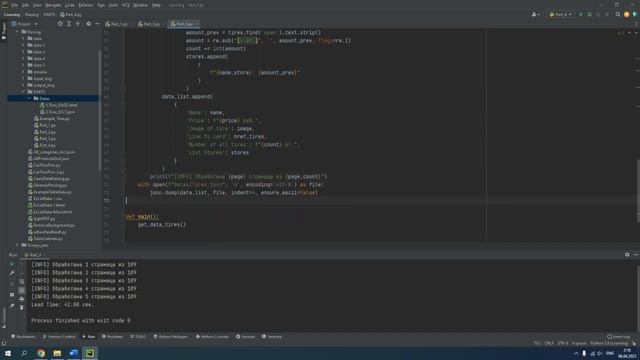Viewport: 640px width, 360px height.
Task: Click the orange IDE updates icon
Action: (x=627, y=14)
